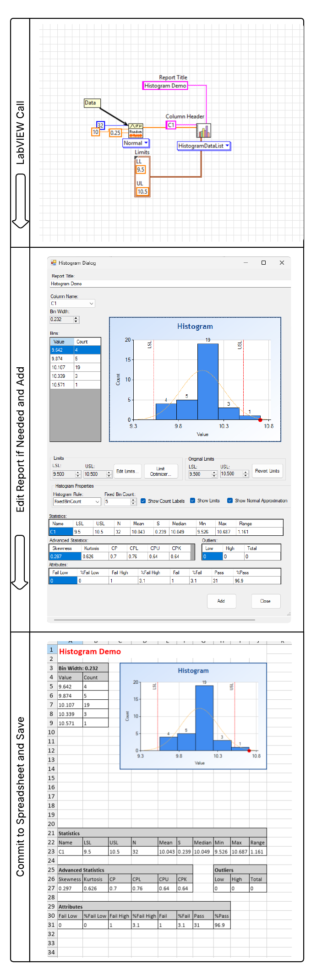The width and height of the screenshot is (322, 980).
Task: Click the Limit Optimizer button
Action: [x=160, y=471]
